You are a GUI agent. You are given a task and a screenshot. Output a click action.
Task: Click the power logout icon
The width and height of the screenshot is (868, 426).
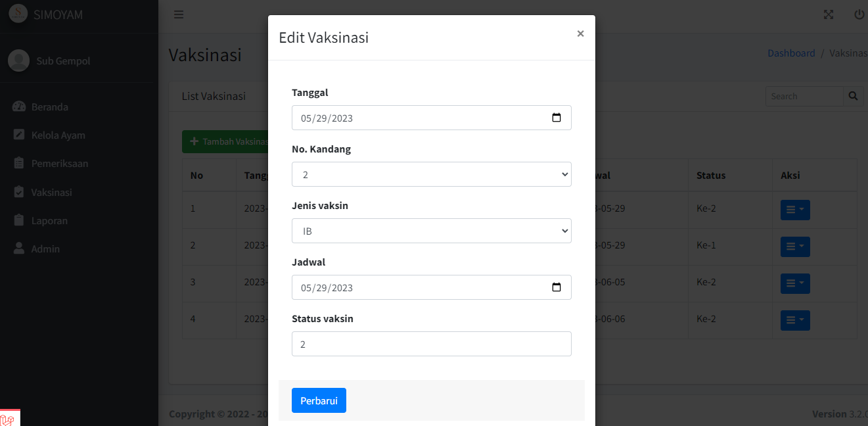point(858,14)
